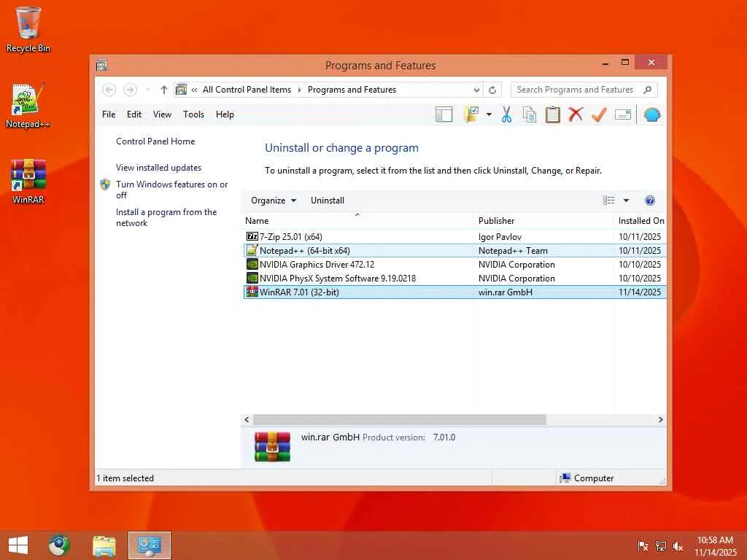Click the blue shell toolbar icon
The width and height of the screenshot is (747, 560).
tap(651, 114)
